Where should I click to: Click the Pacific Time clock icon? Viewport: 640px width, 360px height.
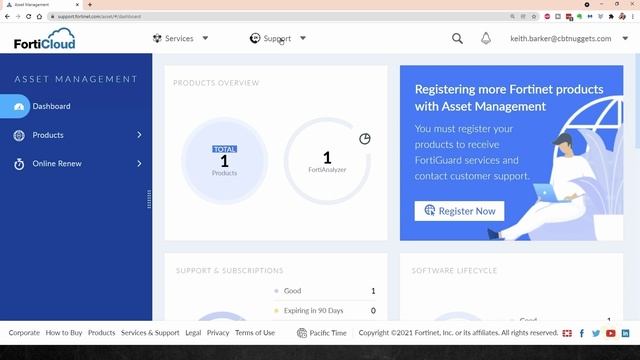pos(302,333)
